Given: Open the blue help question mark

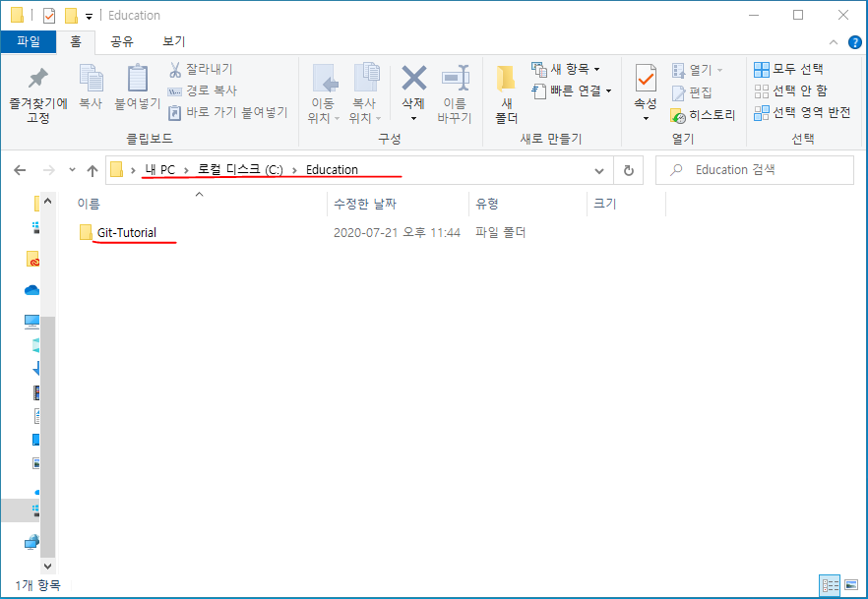Looking at the screenshot, I should (x=854, y=42).
